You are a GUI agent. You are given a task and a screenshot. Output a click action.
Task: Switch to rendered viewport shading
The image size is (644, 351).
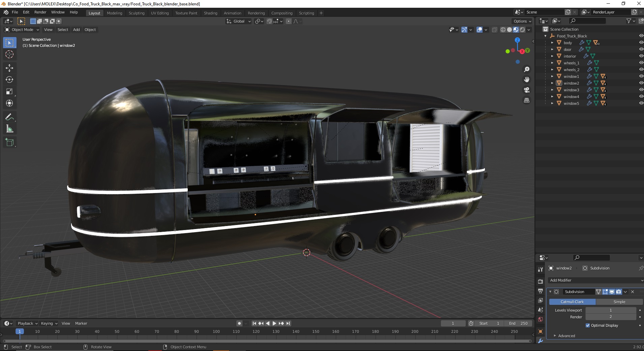click(x=522, y=30)
